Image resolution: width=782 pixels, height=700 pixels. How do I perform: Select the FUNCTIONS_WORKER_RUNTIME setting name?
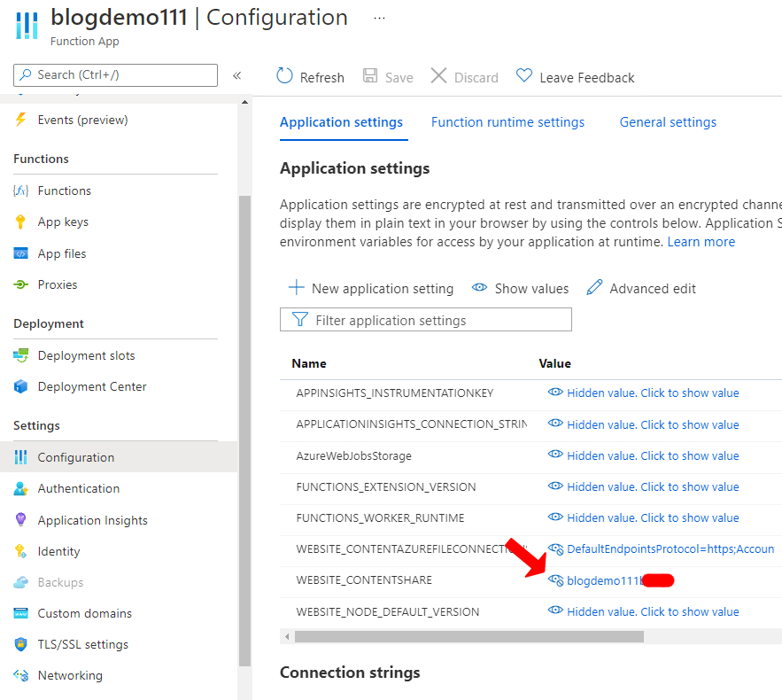pos(380,517)
